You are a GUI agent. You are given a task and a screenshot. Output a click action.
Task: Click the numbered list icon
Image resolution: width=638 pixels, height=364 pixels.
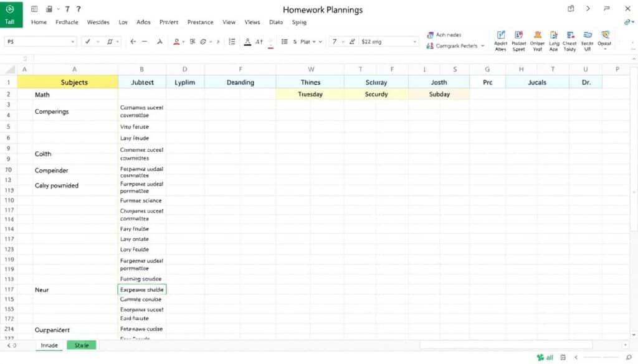click(232, 42)
